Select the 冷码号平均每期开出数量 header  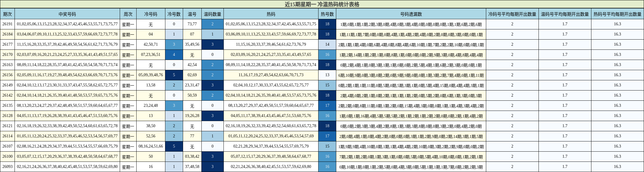pos(512,14)
